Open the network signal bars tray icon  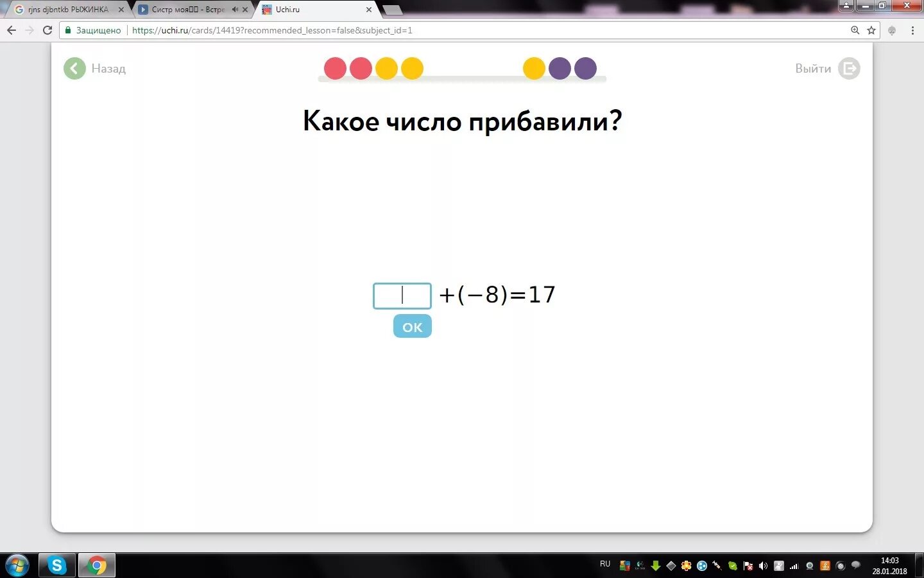pyautogui.click(x=794, y=566)
